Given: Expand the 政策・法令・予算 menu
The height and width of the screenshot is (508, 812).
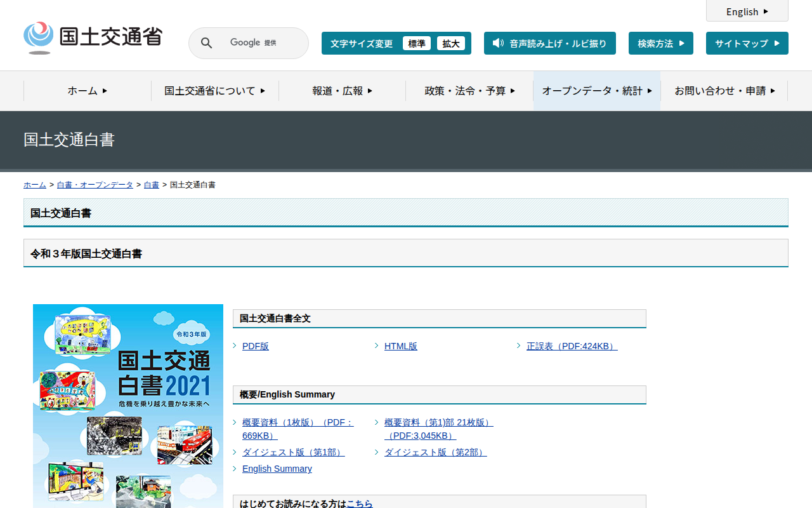Looking at the screenshot, I should tap(469, 91).
